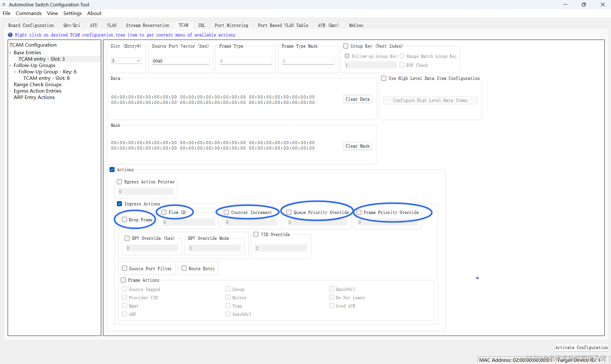Click the Egress Action Pointer value field
The width and height of the screenshot is (611, 364).
point(146,192)
